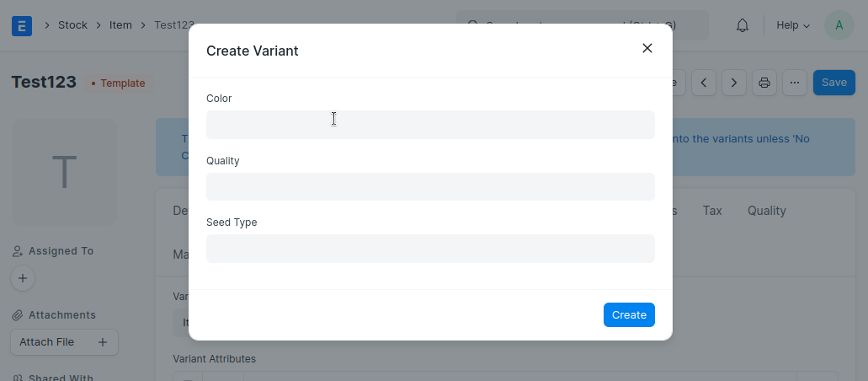Switch to the Tax tab
Image resolution: width=868 pixels, height=381 pixels.
[712, 211]
